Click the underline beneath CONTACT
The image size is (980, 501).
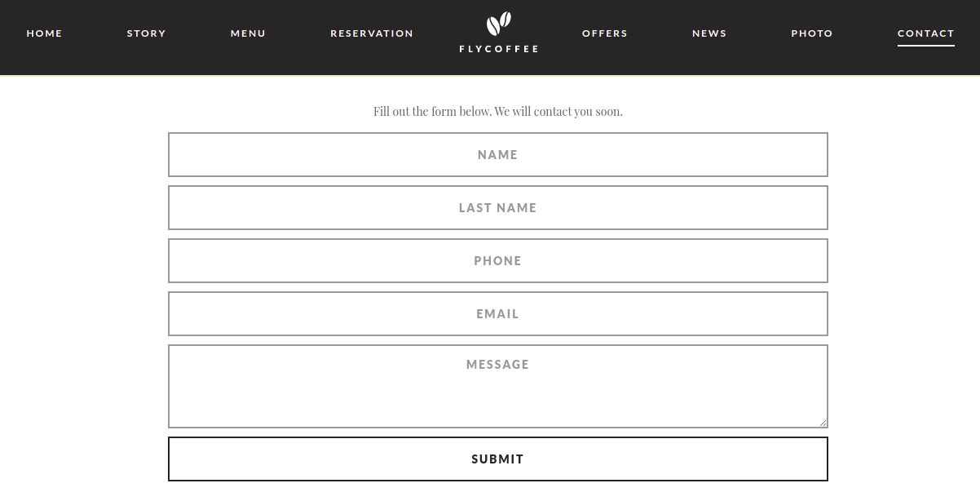click(925, 46)
